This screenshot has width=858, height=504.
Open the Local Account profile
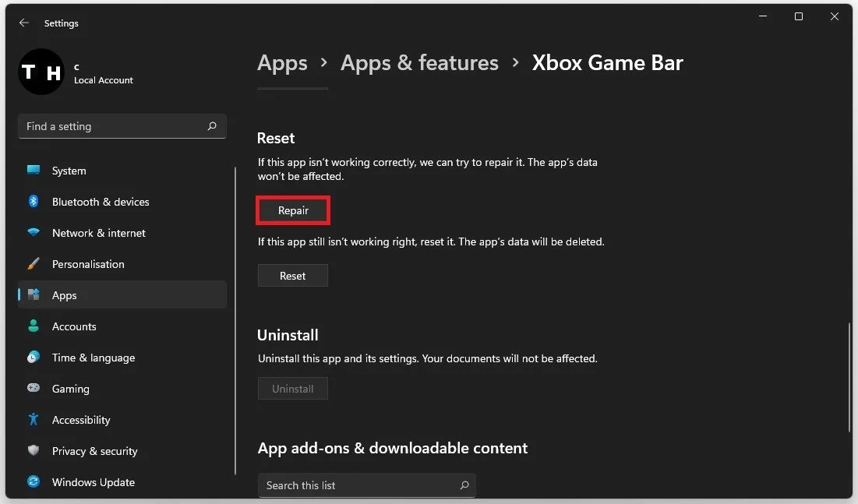(x=78, y=72)
